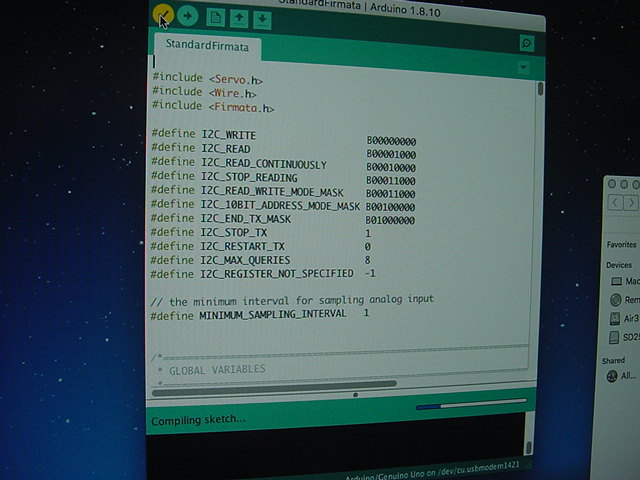
Task: Save the sketch with Save icon
Action: 262,20
